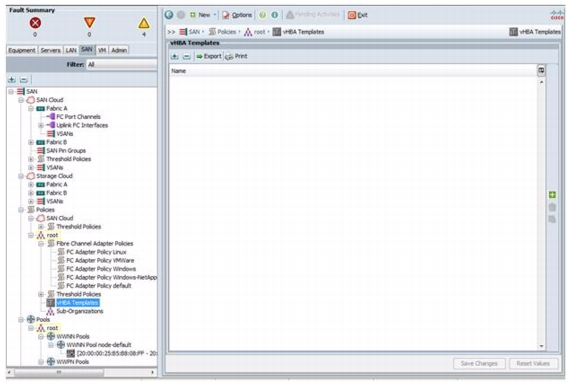Viewport: 576px width, 387px height.
Task: Expand all rows in vHBA Templates table
Action: tap(175, 56)
